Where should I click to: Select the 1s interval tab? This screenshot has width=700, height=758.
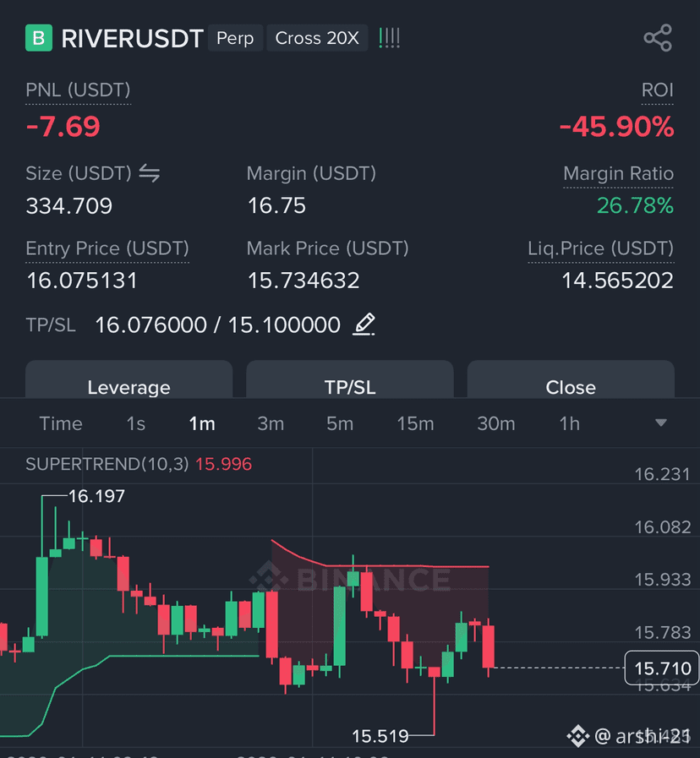pyautogui.click(x=135, y=423)
